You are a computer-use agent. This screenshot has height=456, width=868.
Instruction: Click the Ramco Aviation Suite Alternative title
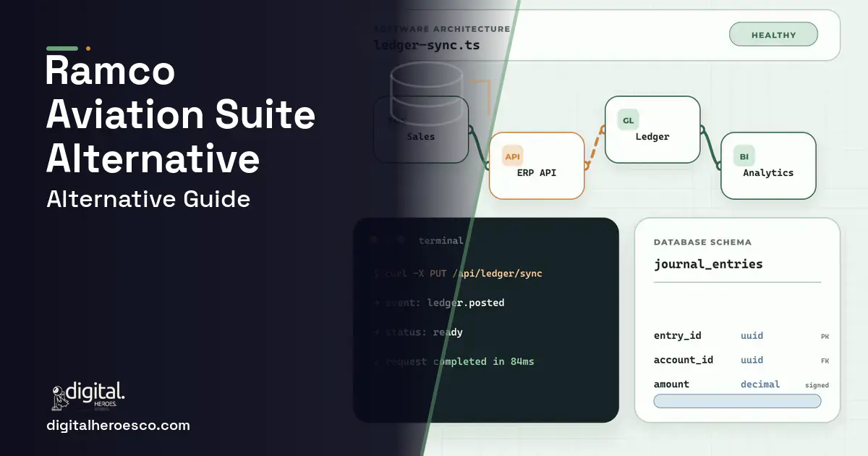click(x=181, y=115)
